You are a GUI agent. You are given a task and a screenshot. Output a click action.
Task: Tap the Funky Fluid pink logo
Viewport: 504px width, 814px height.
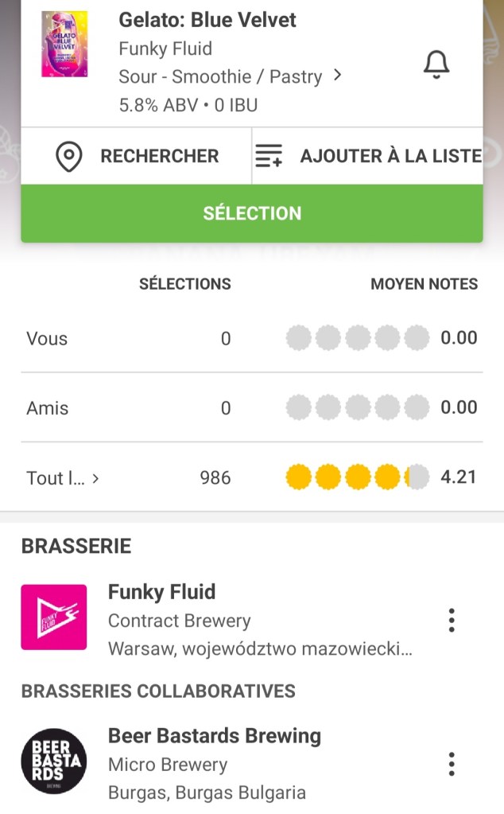pos(53,617)
